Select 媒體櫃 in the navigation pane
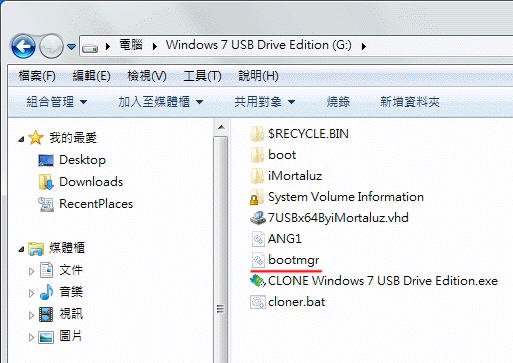The image size is (513, 363). [x=67, y=248]
